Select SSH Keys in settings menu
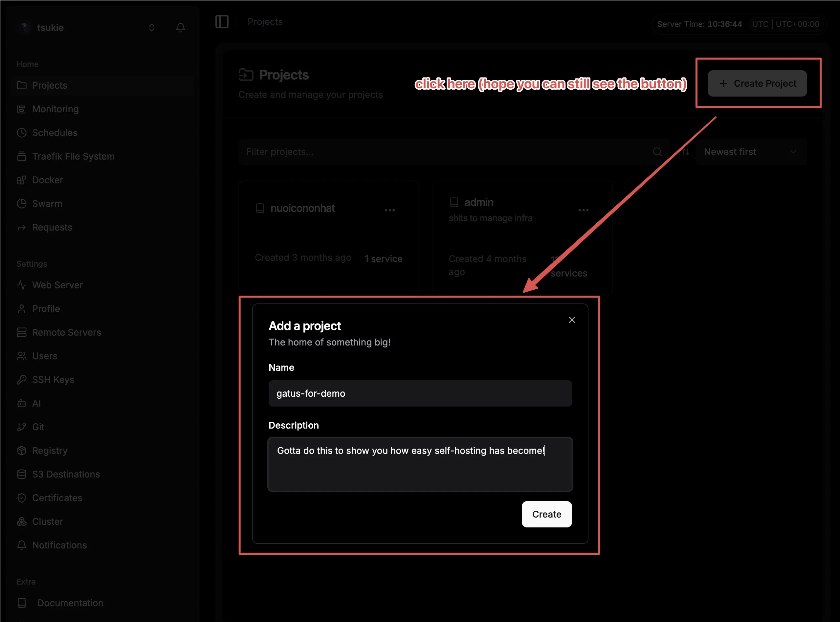The width and height of the screenshot is (840, 622). pyautogui.click(x=53, y=380)
